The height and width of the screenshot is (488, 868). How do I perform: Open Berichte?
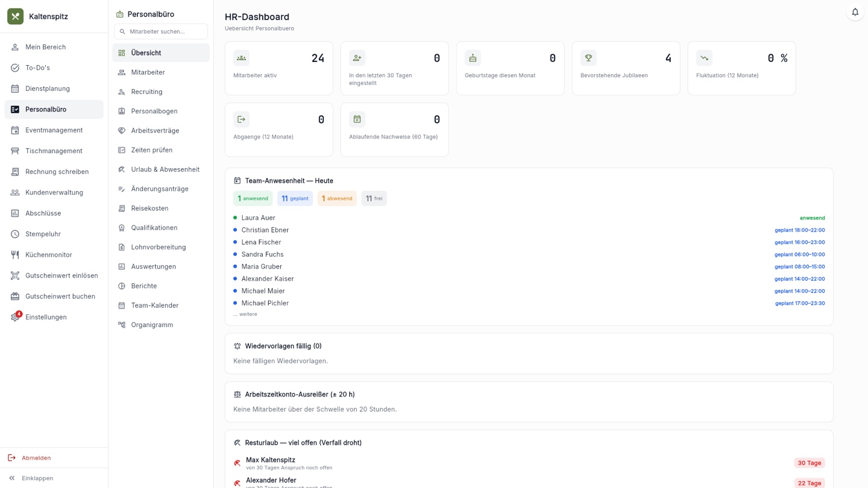click(x=161, y=286)
